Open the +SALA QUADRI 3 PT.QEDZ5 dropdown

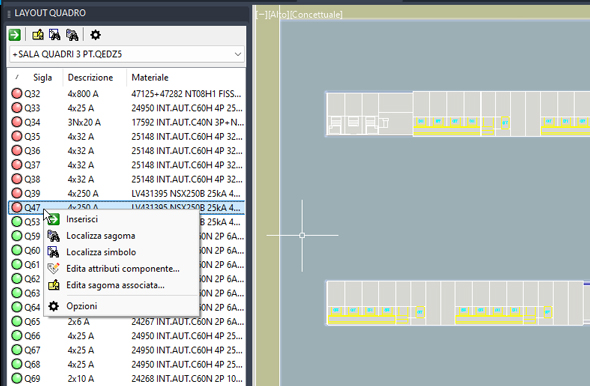pyautogui.click(x=127, y=54)
